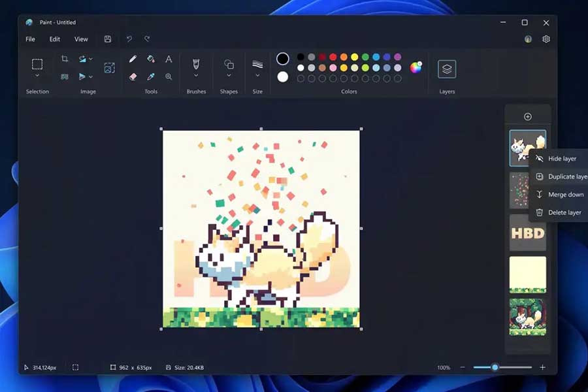This screenshot has height=392, width=588.
Task: Click the Save icon
Action: point(108,39)
